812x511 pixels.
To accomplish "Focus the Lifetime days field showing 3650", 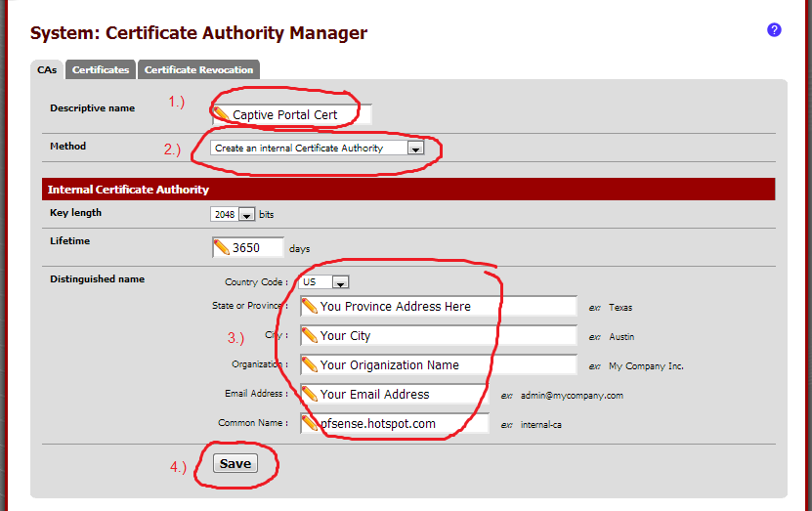I will (x=256, y=248).
